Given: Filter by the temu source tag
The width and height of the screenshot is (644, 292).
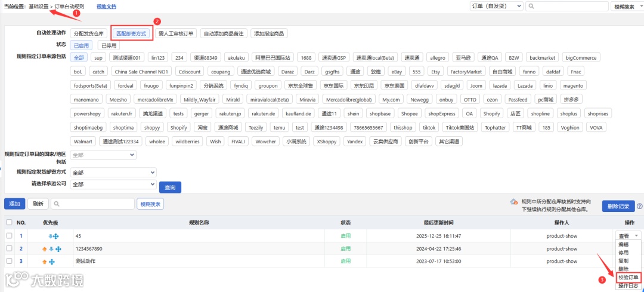Looking at the screenshot, I should (x=278, y=128).
